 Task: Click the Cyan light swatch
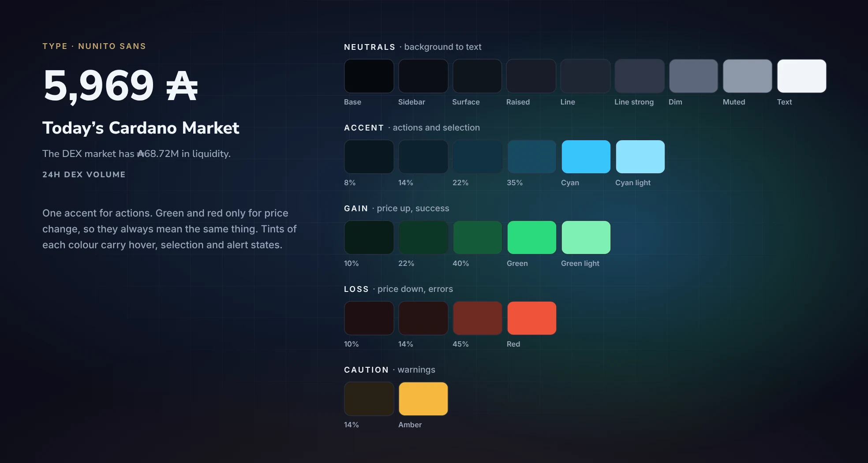click(640, 157)
